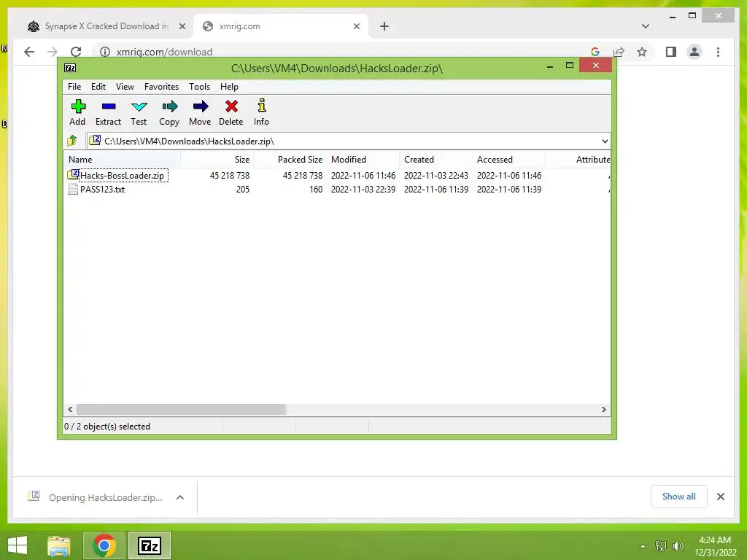Click the Google icon in address bar
747x560 pixels.
595,52
